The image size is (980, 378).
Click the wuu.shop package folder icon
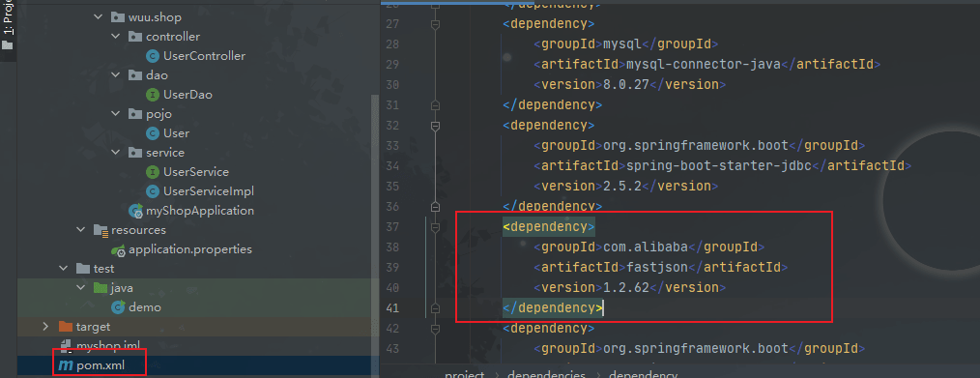pyautogui.click(x=118, y=17)
